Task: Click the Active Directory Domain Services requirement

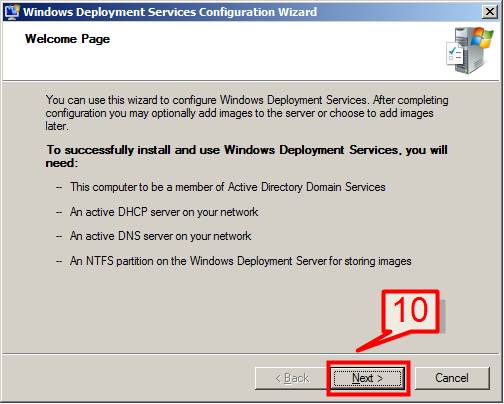Action: point(228,187)
